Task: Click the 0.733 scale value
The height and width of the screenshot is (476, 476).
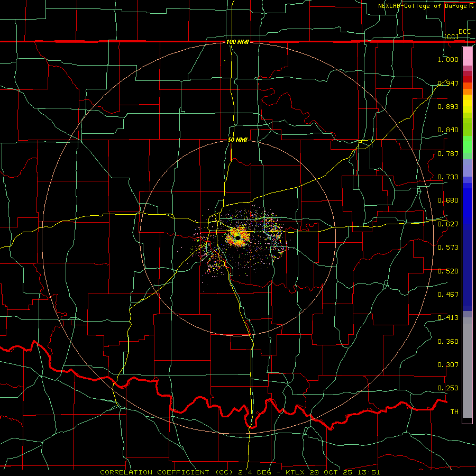Action: pyautogui.click(x=448, y=177)
